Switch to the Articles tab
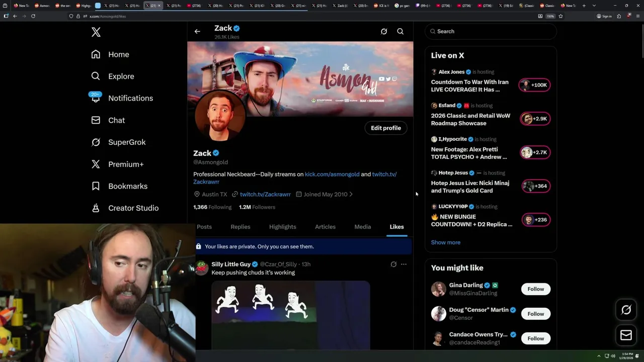The height and width of the screenshot is (362, 644). [325, 227]
